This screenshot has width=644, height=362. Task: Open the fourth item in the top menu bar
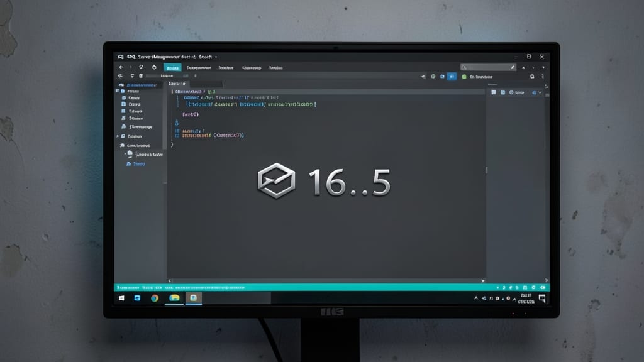[252, 68]
